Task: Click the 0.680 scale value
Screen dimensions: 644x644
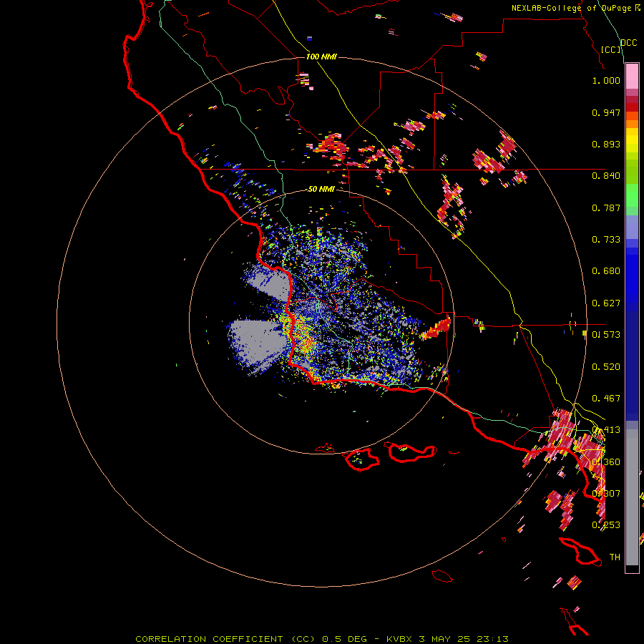Action: 606,270
